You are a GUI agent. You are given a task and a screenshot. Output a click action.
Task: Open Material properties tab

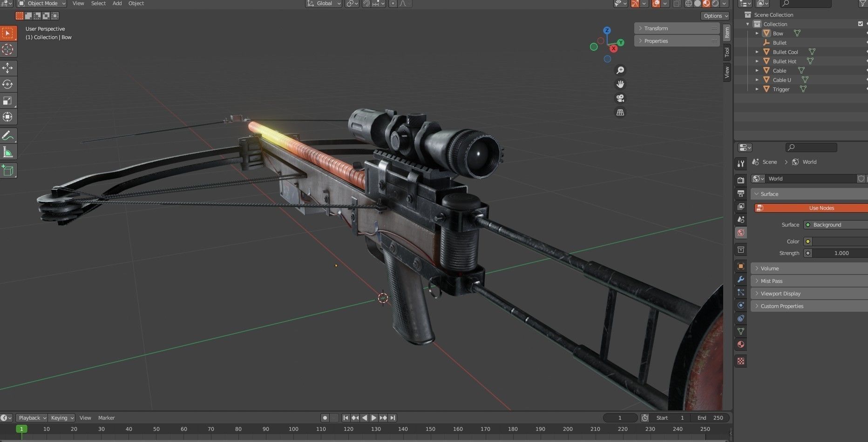coord(741,344)
